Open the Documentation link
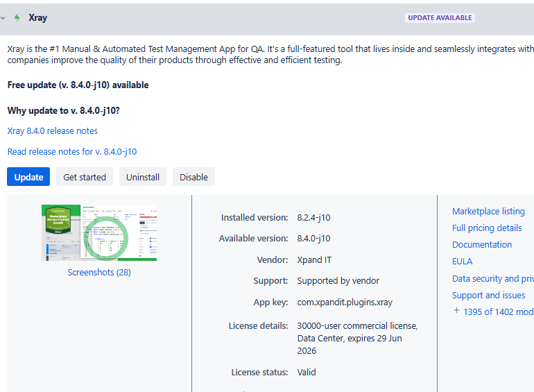534x392 pixels. pos(482,244)
